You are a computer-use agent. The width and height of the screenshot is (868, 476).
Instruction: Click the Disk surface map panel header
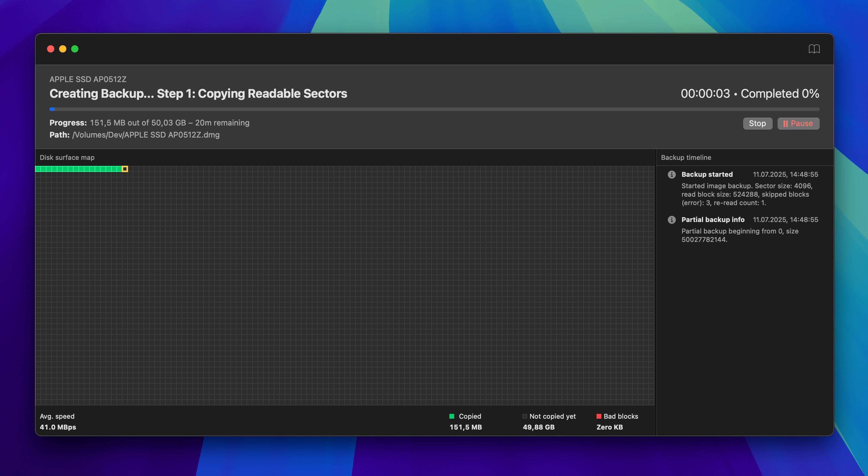coord(67,157)
